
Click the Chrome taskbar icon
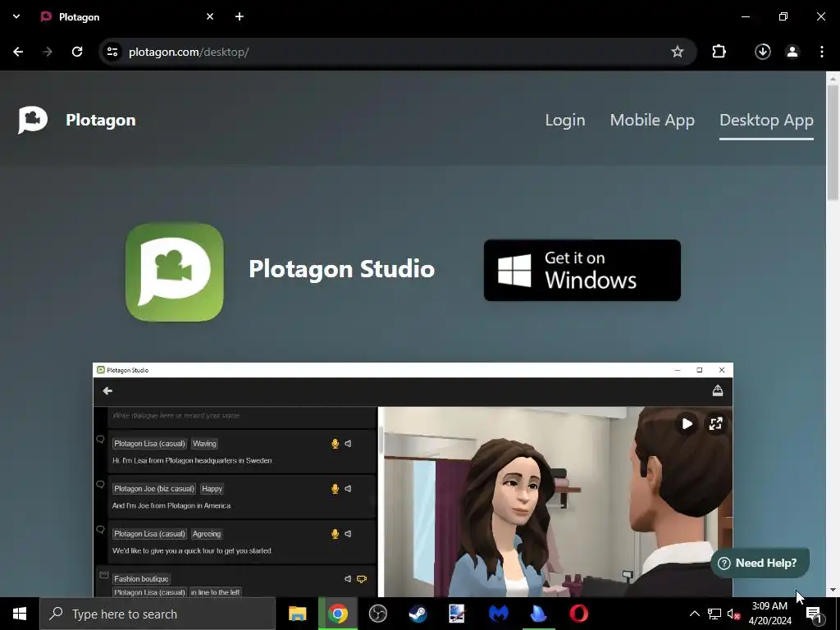[337, 614]
